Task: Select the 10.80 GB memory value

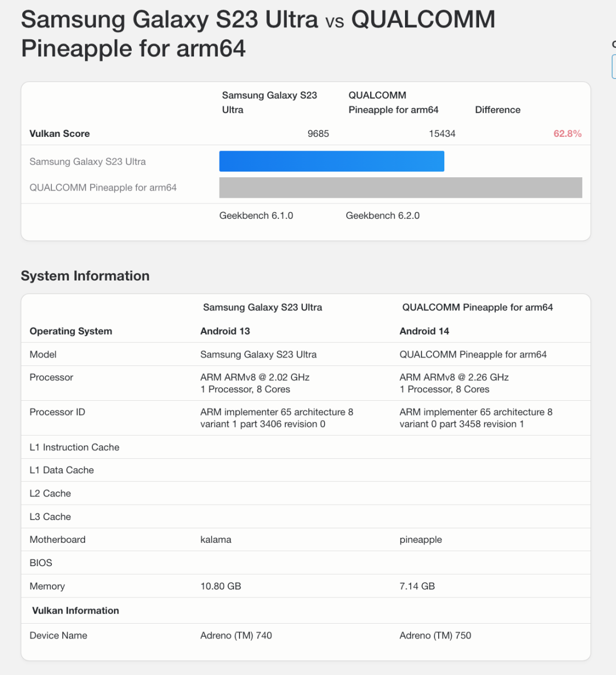Action: (x=221, y=586)
